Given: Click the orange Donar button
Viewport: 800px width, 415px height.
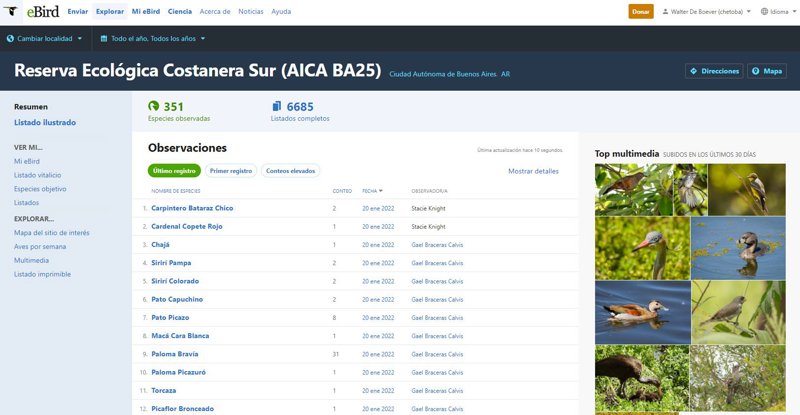Looking at the screenshot, I should pos(641,12).
